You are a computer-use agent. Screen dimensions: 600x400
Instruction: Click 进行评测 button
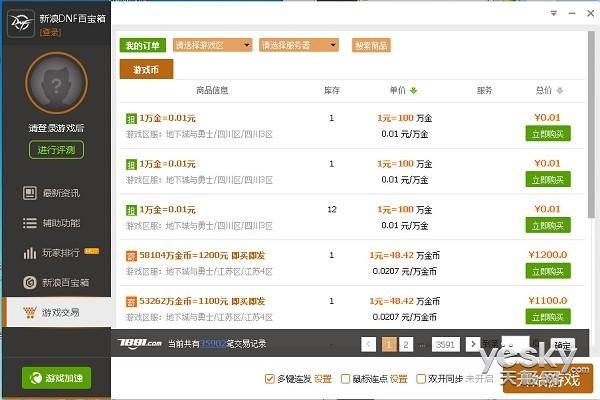pos(56,150)
